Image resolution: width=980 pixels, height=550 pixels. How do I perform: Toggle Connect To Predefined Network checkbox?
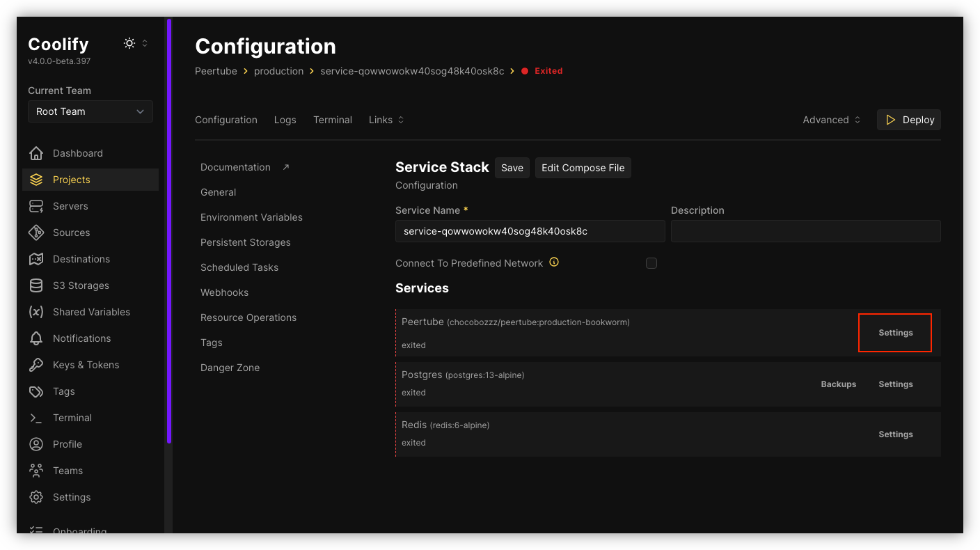tap(651, 263)
